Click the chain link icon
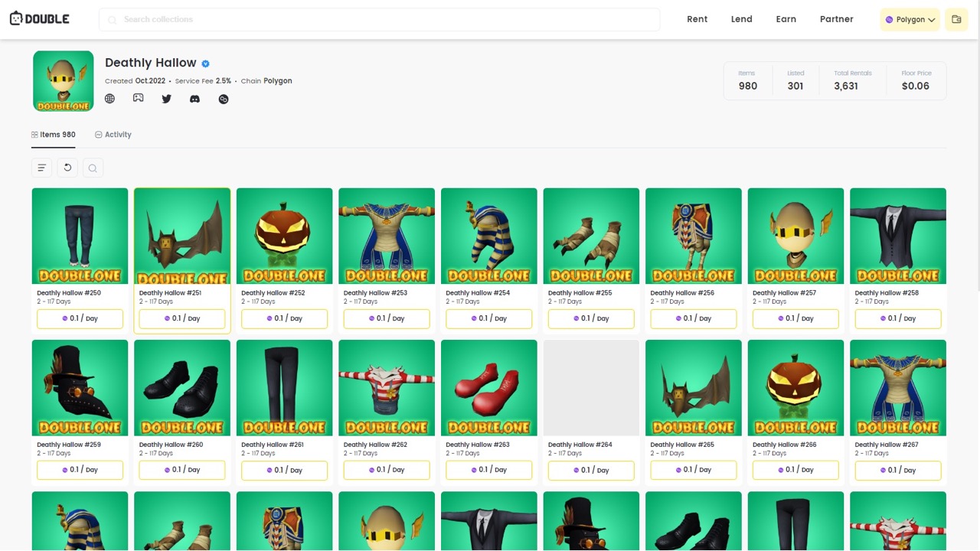 point(224,99)
